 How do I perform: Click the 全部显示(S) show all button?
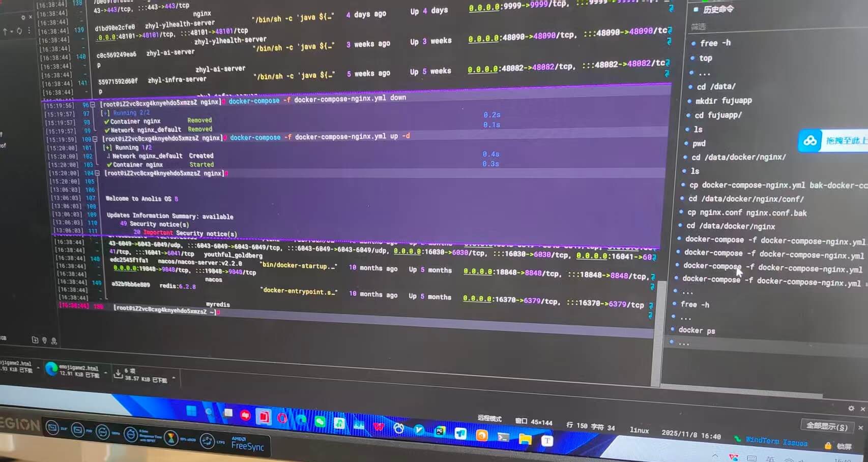[x=827, y=426]
